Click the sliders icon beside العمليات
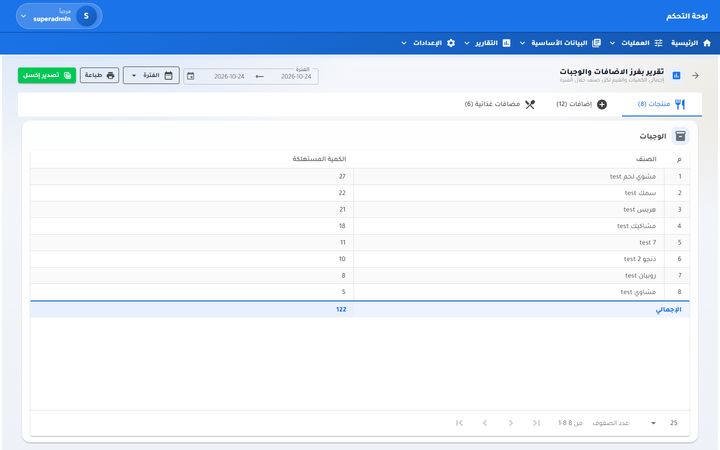The width and height of the screenshot is (720, 450). (x=658, y=43)
